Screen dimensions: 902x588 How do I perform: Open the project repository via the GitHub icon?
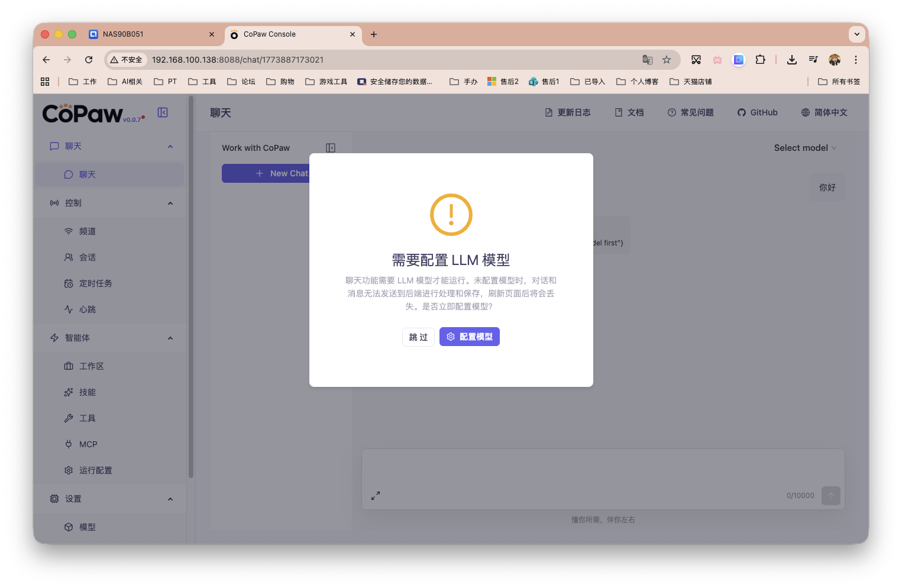[x=741, y=112]
